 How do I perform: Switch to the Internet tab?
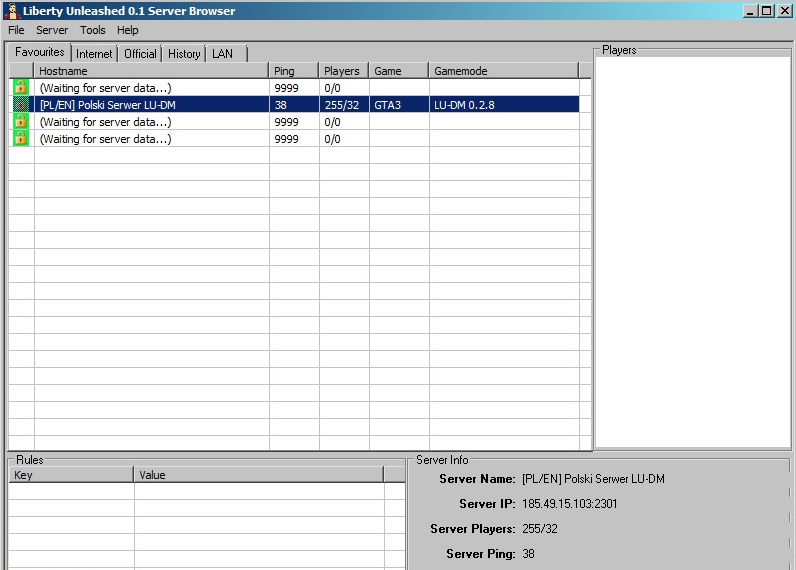click(x=94, y=54)
